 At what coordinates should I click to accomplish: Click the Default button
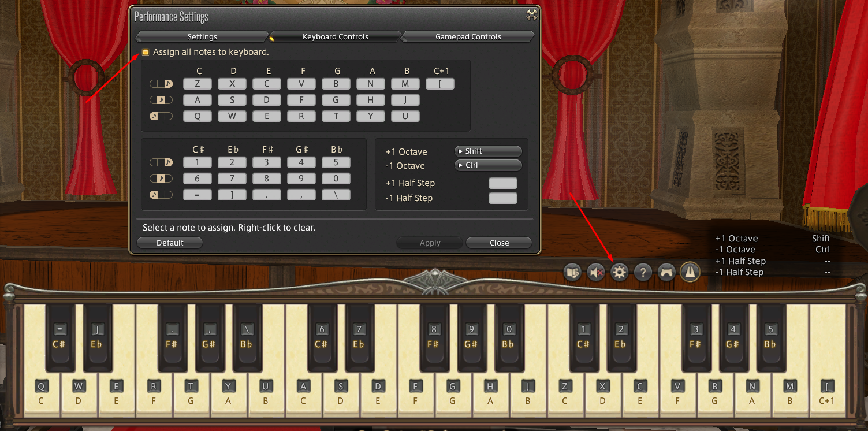point(170,243)
